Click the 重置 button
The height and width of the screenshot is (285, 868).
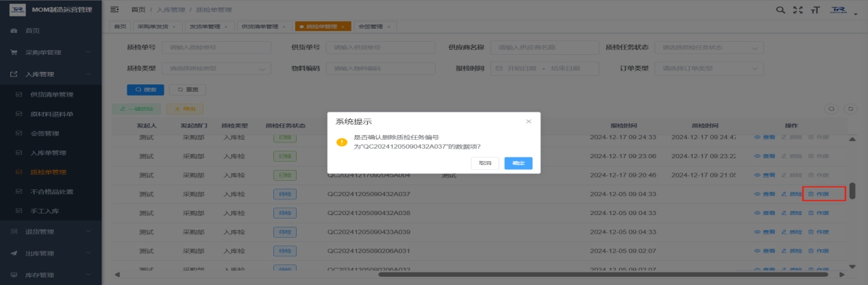coord(187,90)
